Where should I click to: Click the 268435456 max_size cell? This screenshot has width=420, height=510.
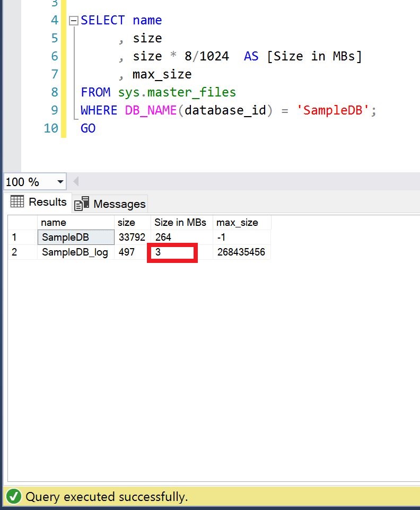tap(241, 252)
